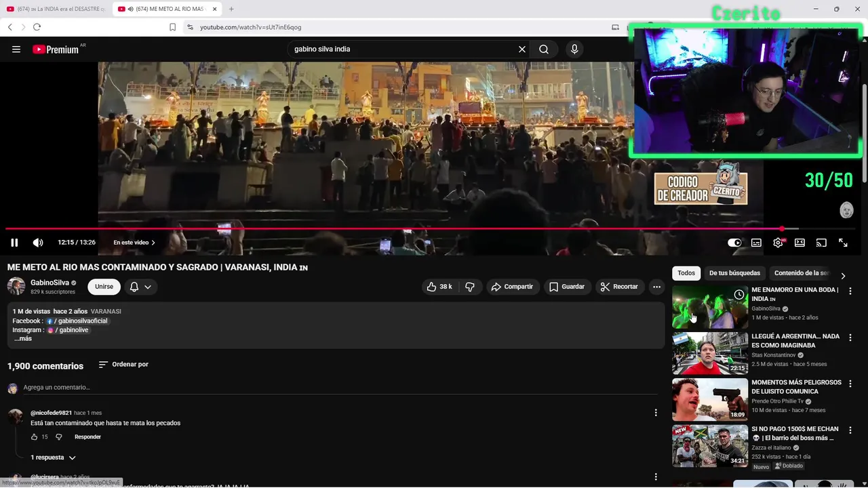Image resolution: width=868 pixels, height=488 pixels.
Task: Expand '1 respuesta' replies
Action: coord(53,457)
